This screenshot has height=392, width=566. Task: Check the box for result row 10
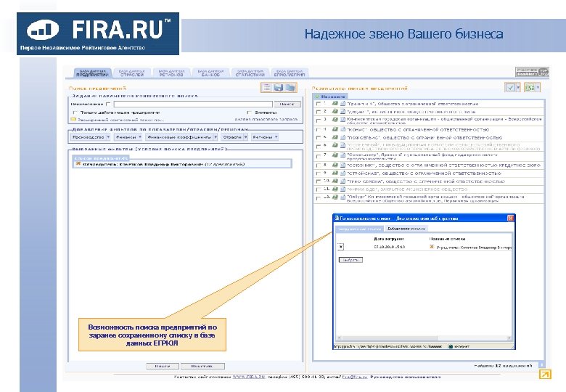318,181
